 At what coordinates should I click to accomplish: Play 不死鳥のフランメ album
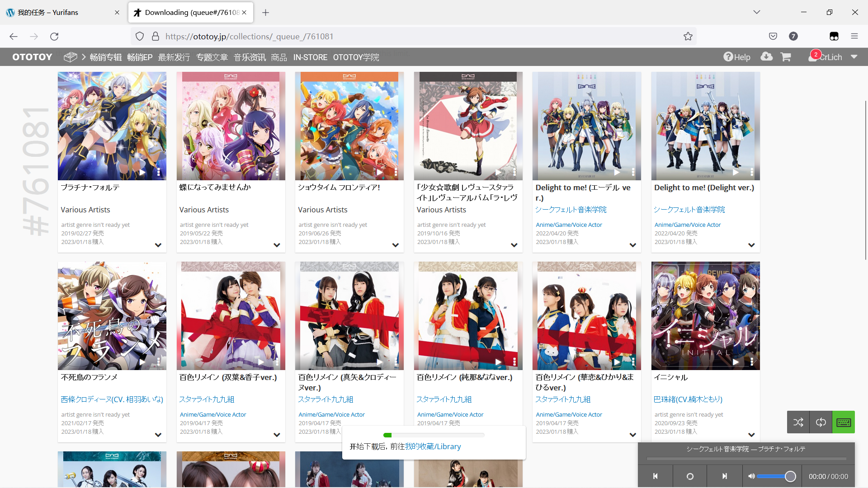142,362
